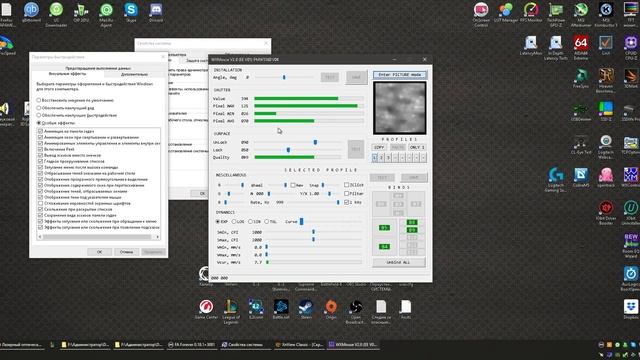Open the LatencyMon desktop shortcut
Screen dimensions: 640x360
pos(531,45)
